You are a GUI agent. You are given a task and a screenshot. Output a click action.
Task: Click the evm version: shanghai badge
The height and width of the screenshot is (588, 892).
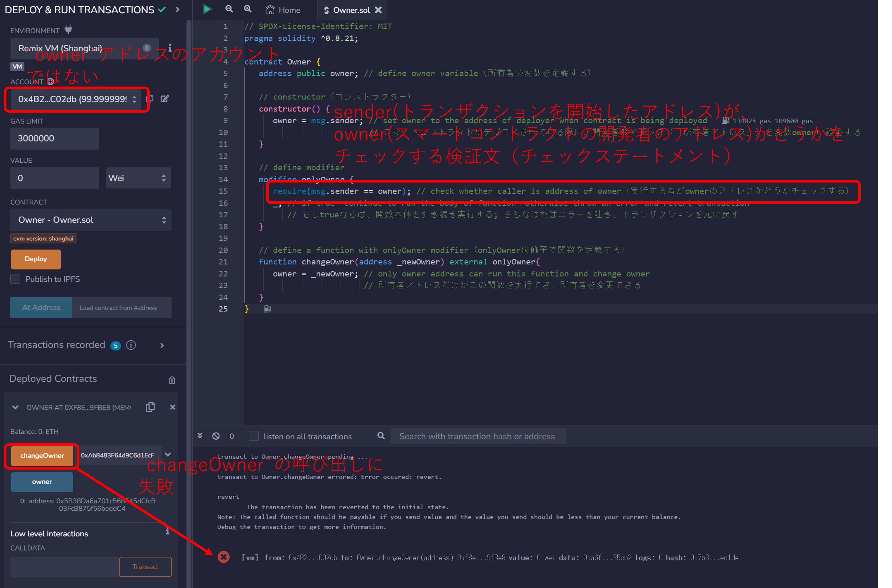coord(44,239)
